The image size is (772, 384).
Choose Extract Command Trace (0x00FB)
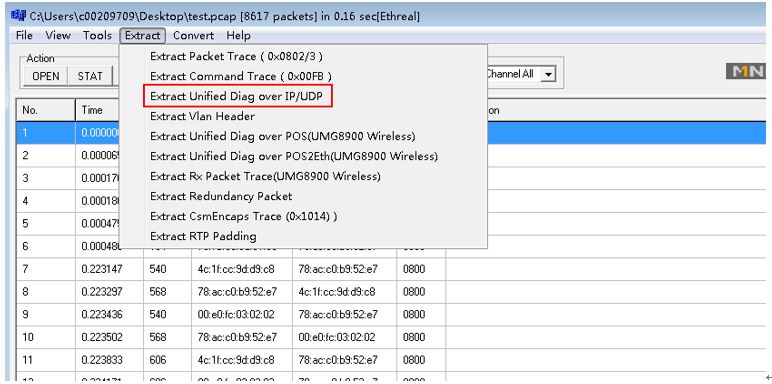click(x=241, y=76)
